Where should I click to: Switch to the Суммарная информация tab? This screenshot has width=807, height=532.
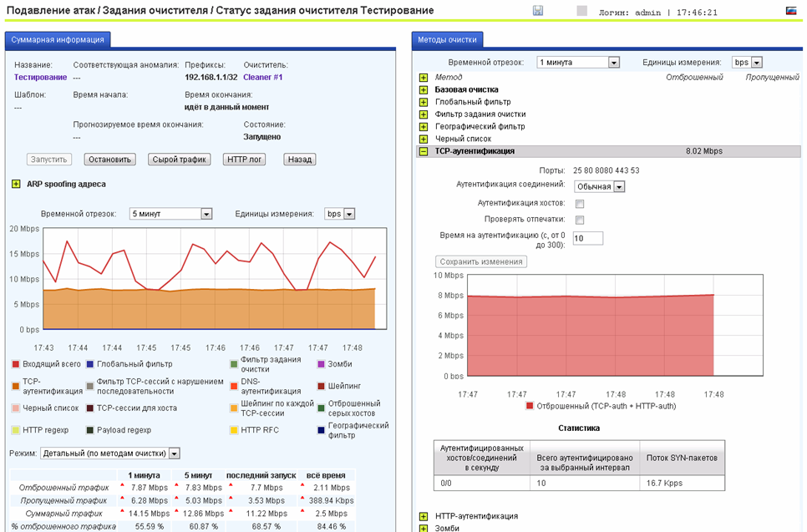(x=58, y=39)
